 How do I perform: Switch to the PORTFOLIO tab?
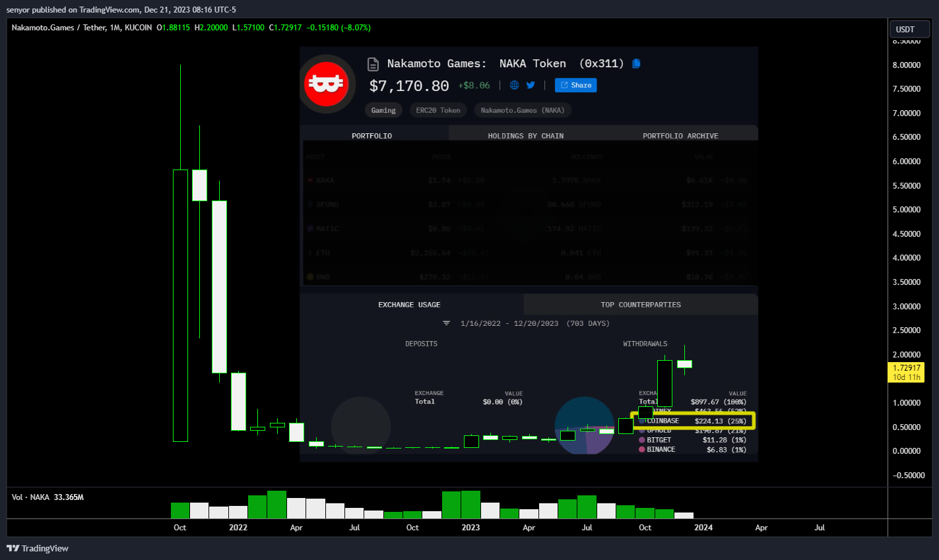[372, 135]
